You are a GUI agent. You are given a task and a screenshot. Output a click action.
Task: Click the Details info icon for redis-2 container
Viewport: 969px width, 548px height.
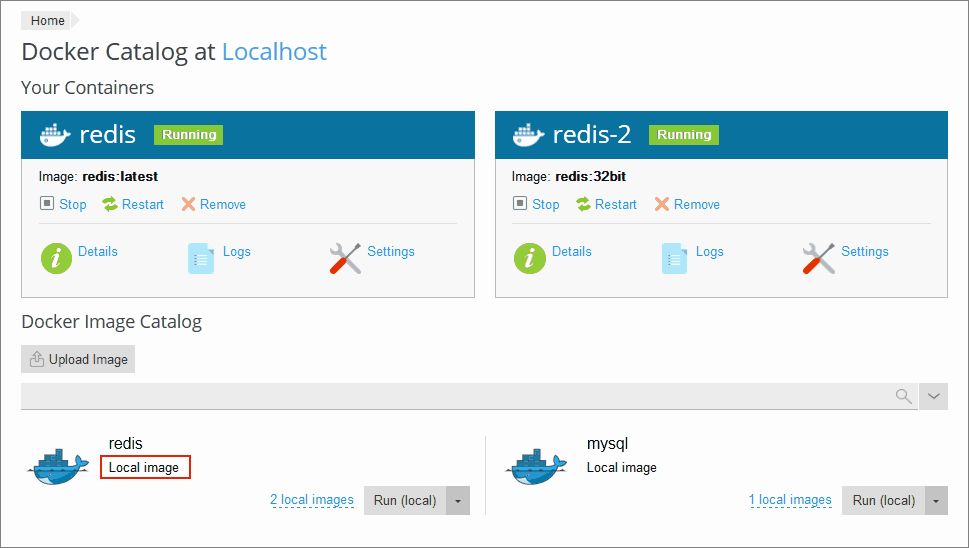point(530,258)
